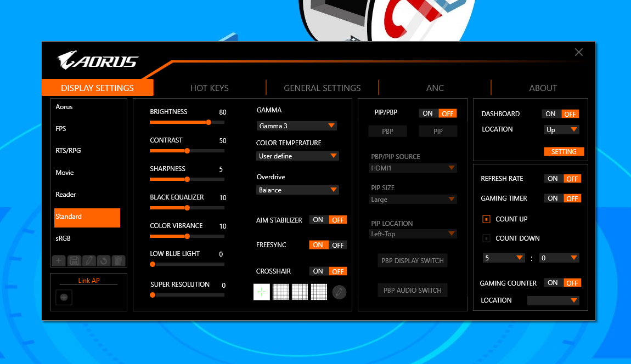Viewport: 631px width, 364px height.
Task: Click the Sharpness slider handle
Action: tap(187, 179)
